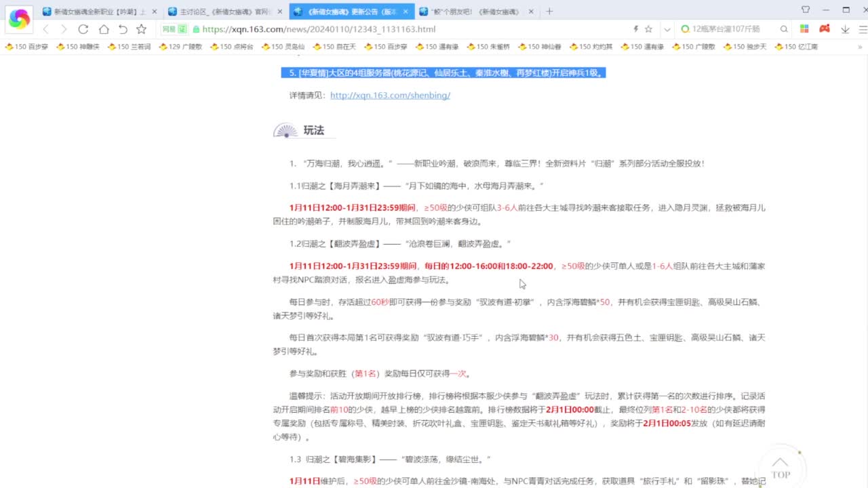868x488 pixels.
Task: Click the Home button in the toolbar
Action: [x=103, y=30]
